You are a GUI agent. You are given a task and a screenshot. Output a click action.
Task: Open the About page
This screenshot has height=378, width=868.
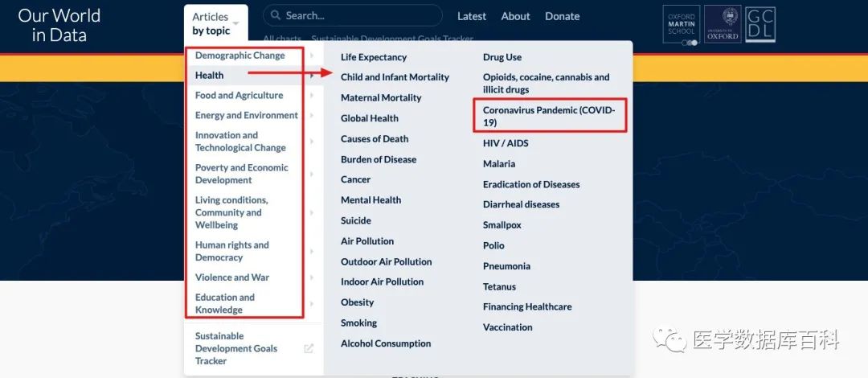(x=515, y=16)
